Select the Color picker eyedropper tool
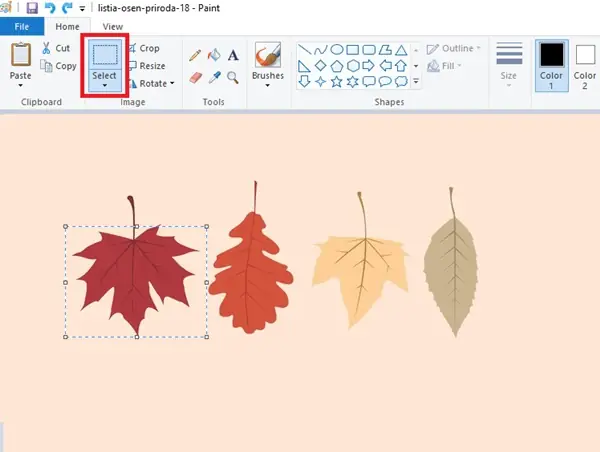Image resolution: width=600 pixels, height=452 pixels. point(214,78)
